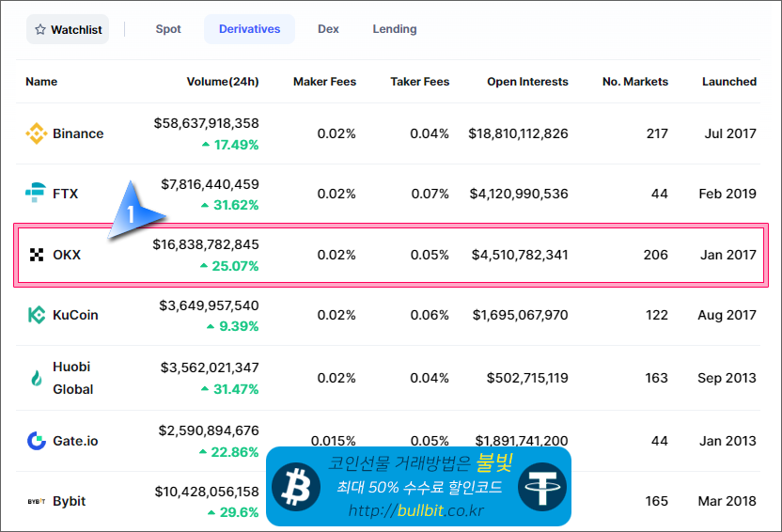Switch to the Spot tab
This screenshot has width=782, height=532.
pyautogui.click(x=168, y=29)
